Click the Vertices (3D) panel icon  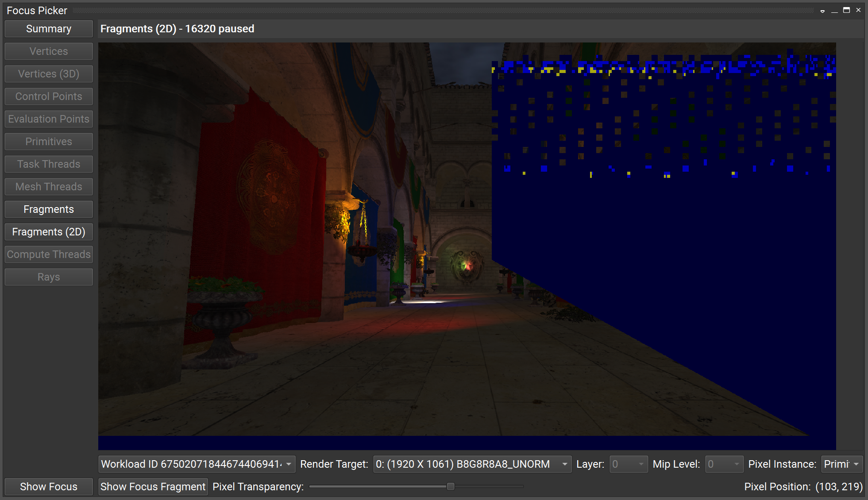pos(48,73)
